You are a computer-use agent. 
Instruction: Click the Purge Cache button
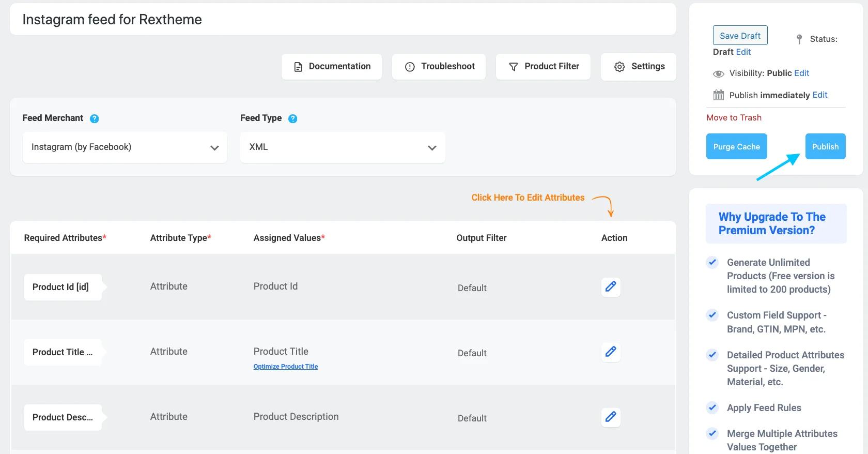coord(736,146)
